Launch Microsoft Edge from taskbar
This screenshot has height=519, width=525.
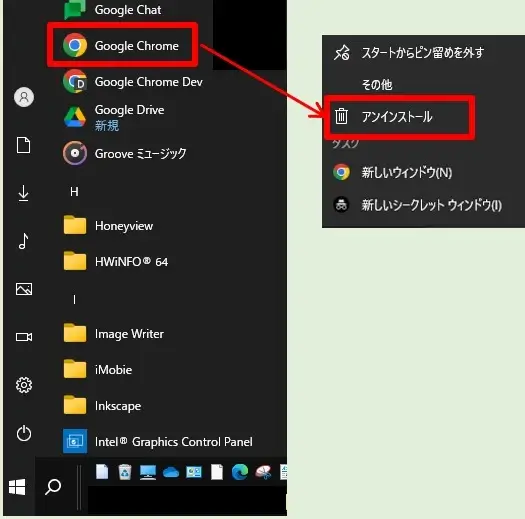click(x=240, y=472)
